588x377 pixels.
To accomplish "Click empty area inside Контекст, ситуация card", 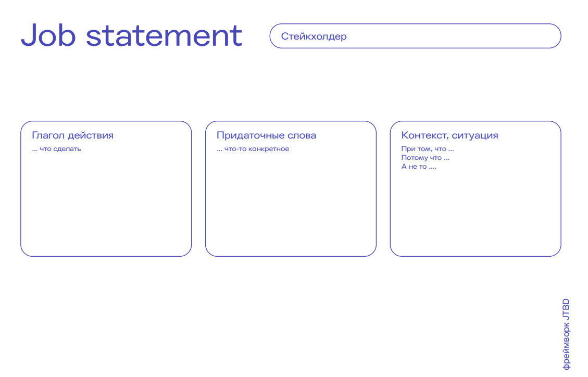I will [475, 213].
